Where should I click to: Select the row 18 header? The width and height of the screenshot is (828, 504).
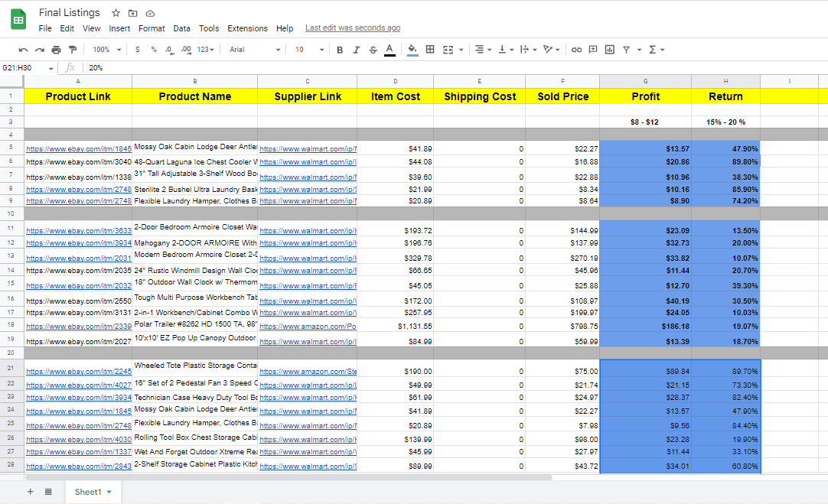(11, 324)
